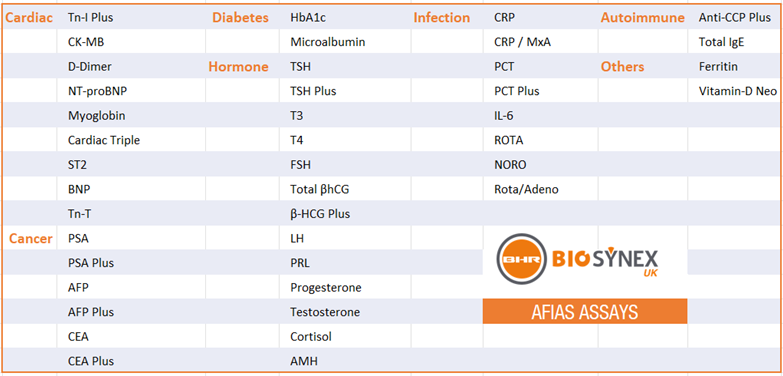The height and width of the screenshot is (376, 783).
Task: Click the Anti-CCP Plus cell
Action: (x=735, y=17)
